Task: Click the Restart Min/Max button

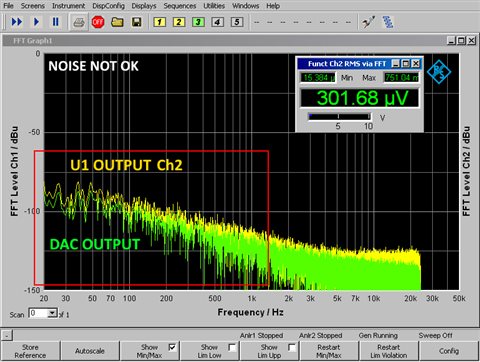Action: (x=329, y=351)
